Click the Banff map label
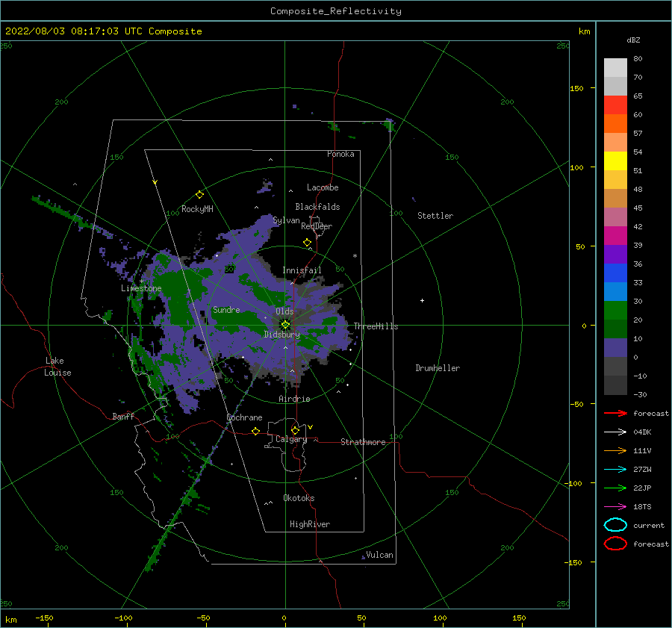 pyautogui.click(x=123, y=416)
